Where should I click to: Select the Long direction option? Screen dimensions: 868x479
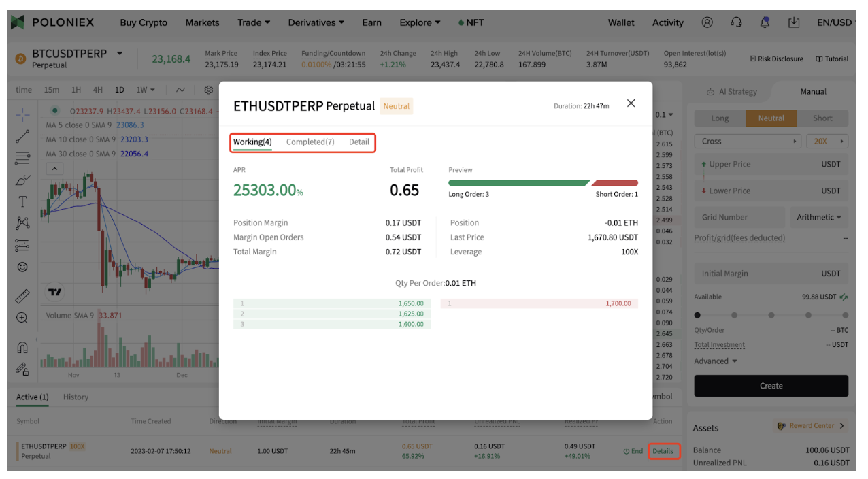pyautogui.click(x=720, y=118)
